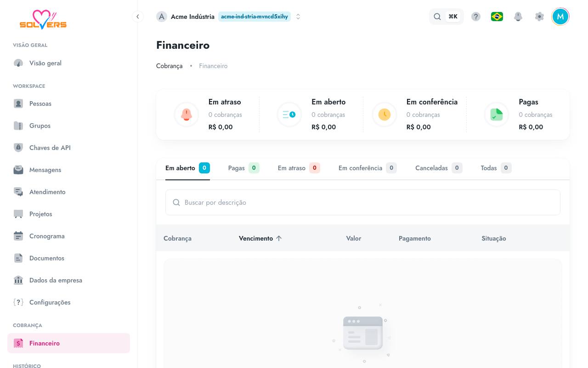Click the Solvers heart logo
Image resolution: width=588 pixels, height=368 pixels.
(43, 20)
